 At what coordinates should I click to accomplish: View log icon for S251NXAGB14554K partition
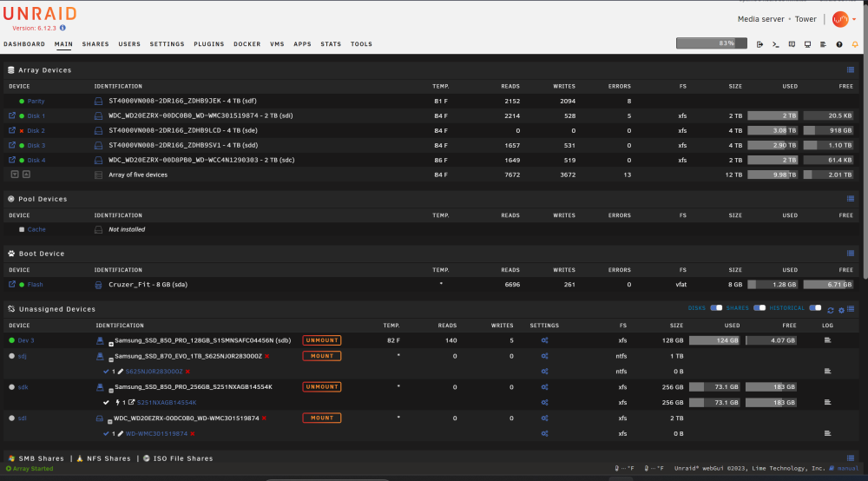click(x=827, y=402)
